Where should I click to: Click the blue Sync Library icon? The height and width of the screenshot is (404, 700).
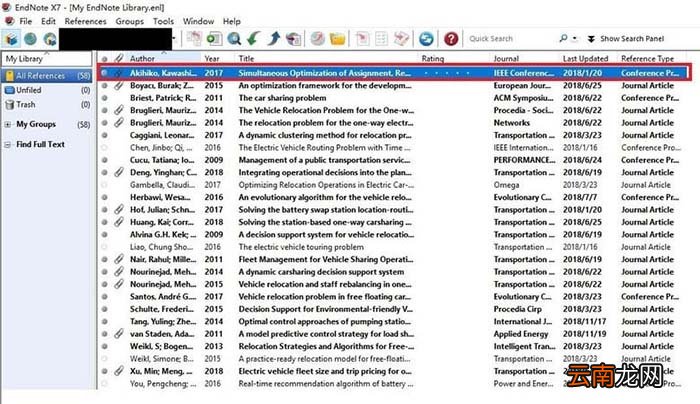coord(426,39)
